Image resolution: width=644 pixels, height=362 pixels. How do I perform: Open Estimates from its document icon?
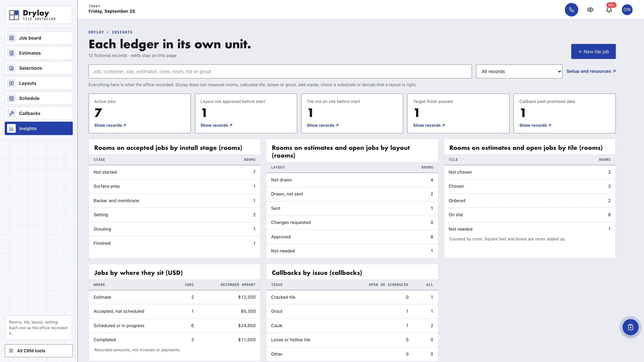(12, 53)
